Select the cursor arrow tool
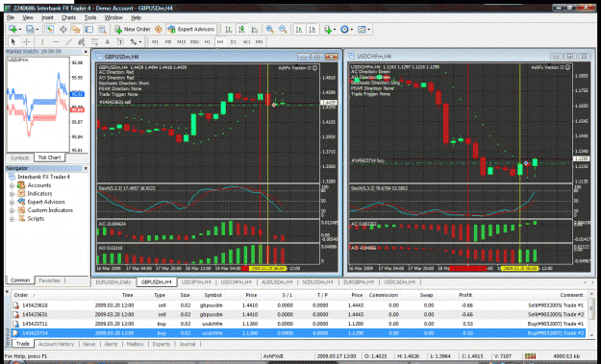 (13, 41)
